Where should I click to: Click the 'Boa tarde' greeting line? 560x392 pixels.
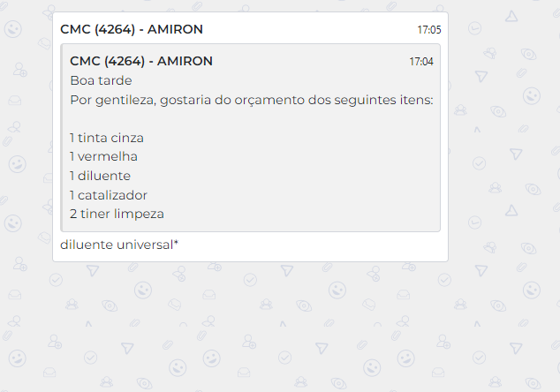[x=101, y=80]
